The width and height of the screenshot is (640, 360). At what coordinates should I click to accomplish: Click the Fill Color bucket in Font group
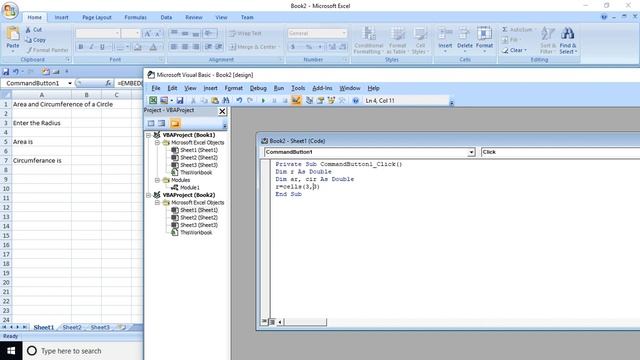click(138, 47)
